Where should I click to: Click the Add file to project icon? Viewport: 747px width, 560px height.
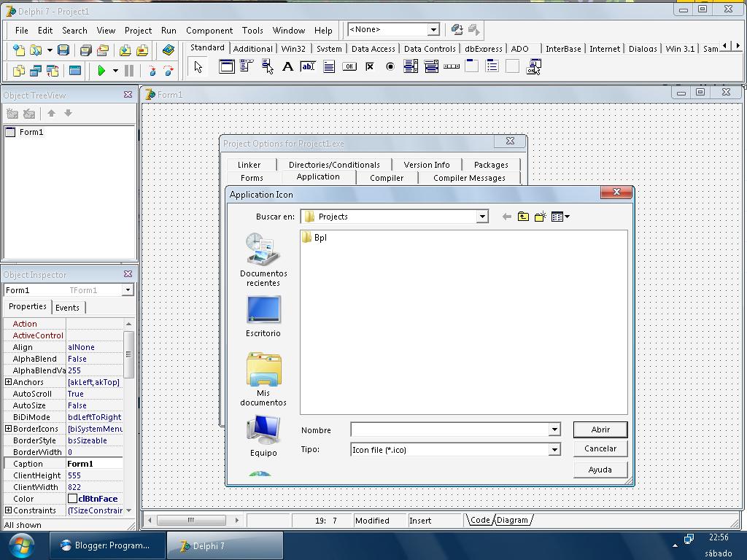125,50
